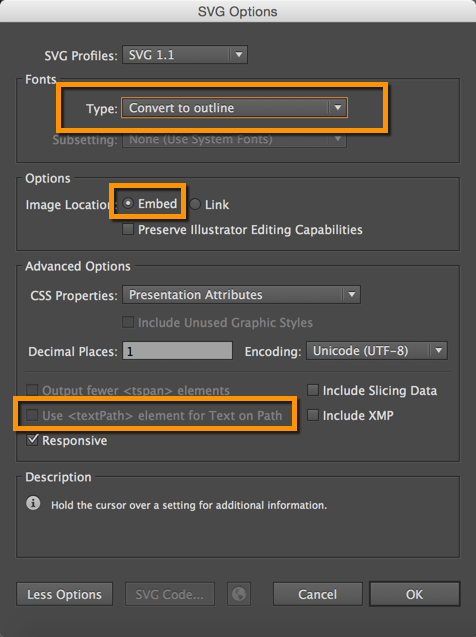Enable Preserve Illustrator Editing Capabilities
This screenshot has height=637, width=476.
pyautogui.click(x=128, y=229)
